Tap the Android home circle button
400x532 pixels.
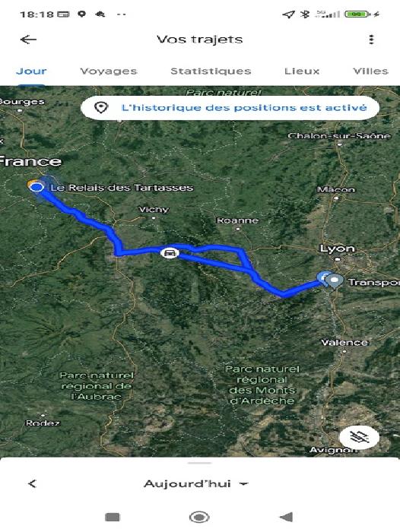199,517
